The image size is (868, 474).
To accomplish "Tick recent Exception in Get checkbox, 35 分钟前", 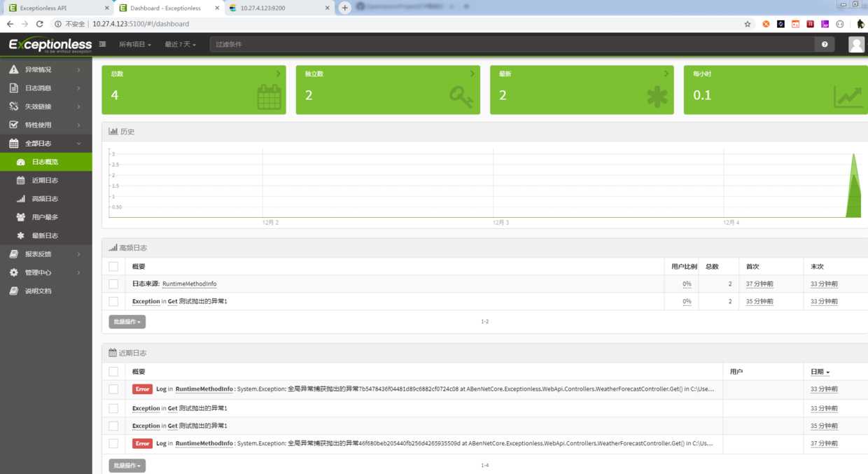I will 113,426.
